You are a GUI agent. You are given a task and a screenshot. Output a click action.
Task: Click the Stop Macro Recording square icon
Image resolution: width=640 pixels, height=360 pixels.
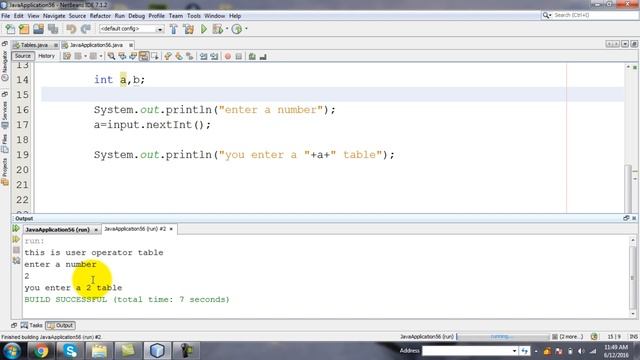point(239,56)
